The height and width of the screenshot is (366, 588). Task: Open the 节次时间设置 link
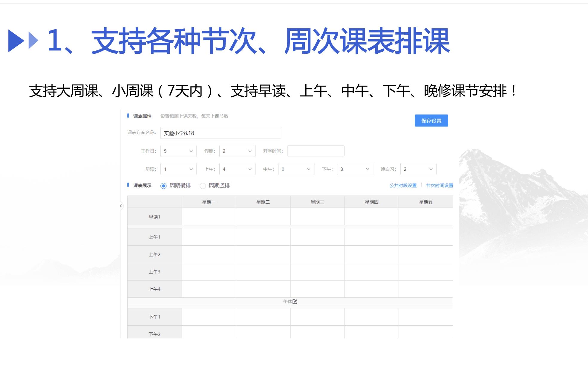439,185
